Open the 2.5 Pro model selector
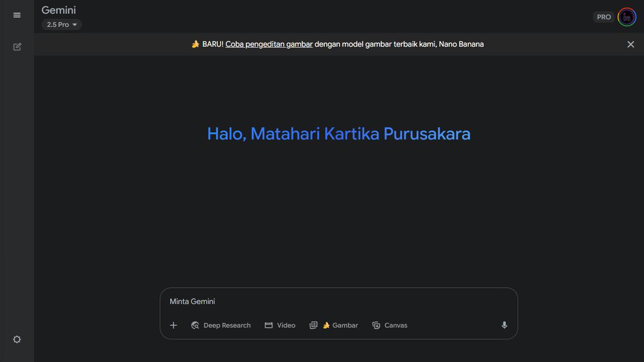Screen dimensions: 644x362 point(61,25)
